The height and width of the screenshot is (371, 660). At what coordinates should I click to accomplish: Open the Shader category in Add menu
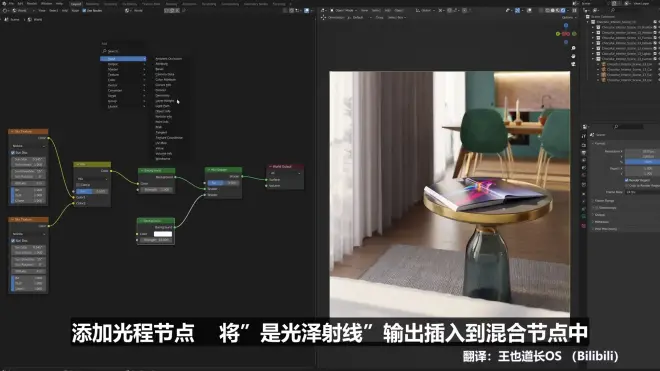point(123,69)
